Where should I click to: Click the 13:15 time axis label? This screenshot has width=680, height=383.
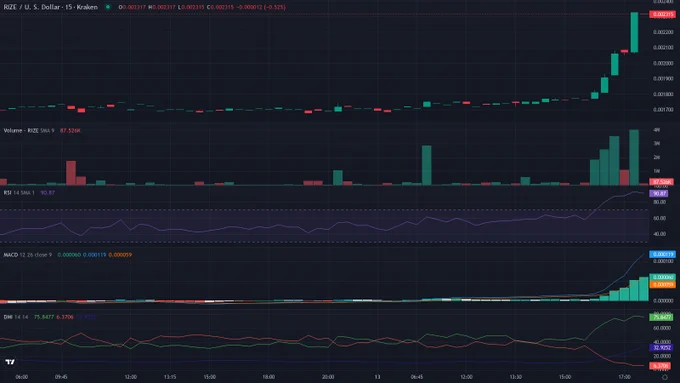pos(170,377)
